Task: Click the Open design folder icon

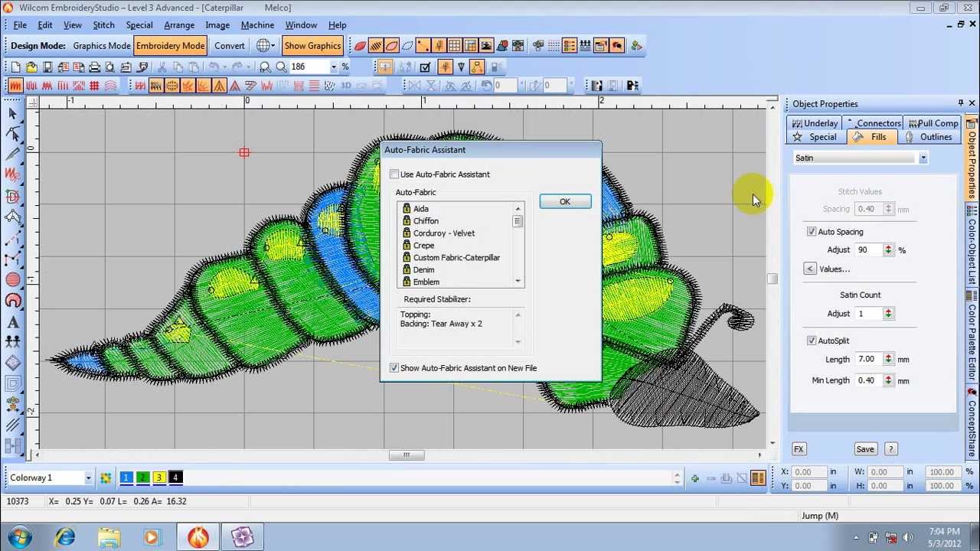Action: click(31, 67)
